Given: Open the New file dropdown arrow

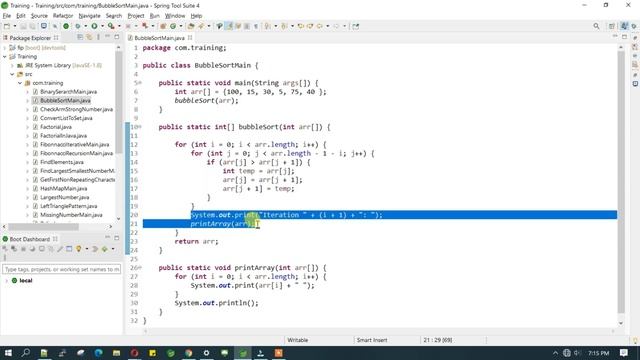Looking at the screenshot, I should pyautogui.click(x=15, y=26).
